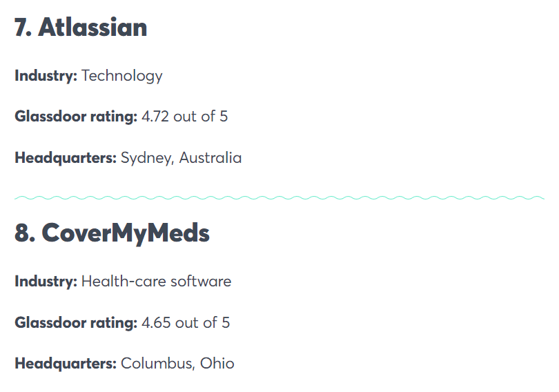Click the word Australia
The height and width of the screenshot is (392, 559).
[x=210, y=158]
